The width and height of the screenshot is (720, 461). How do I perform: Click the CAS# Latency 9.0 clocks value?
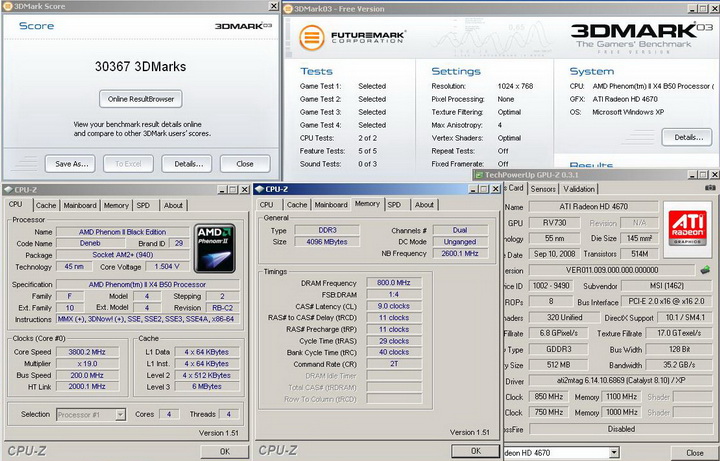click(394, 306)
